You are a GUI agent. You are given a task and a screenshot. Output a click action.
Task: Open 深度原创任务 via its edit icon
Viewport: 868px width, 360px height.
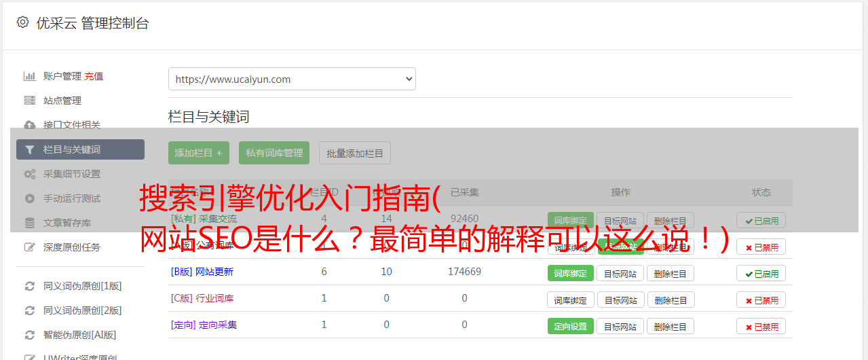[30, 247]
